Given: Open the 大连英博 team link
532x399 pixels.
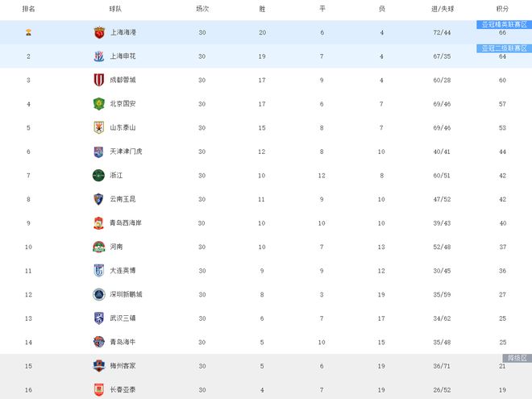Looking at the screenshot, I should (x=123, y=271).
